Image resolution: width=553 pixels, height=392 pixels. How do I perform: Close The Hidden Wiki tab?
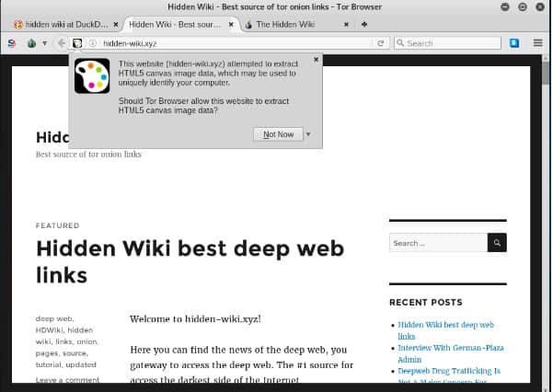pyautogui.click(x=346, y=24)
